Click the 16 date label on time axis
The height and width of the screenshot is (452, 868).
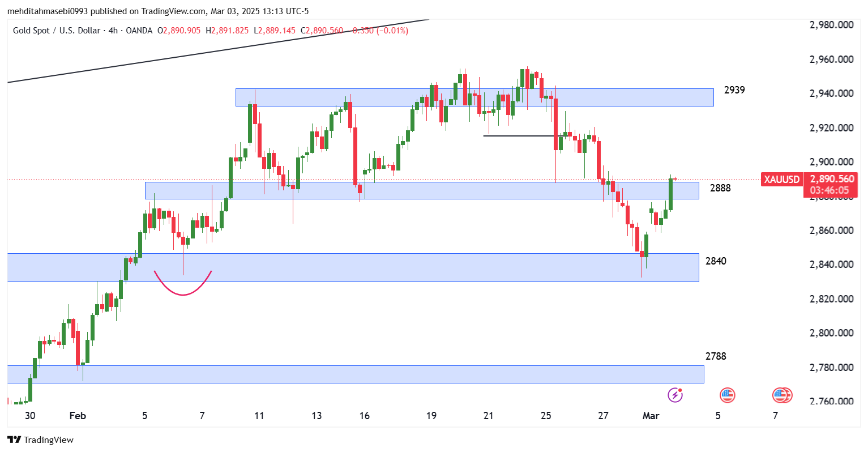[x=365, y=416]
